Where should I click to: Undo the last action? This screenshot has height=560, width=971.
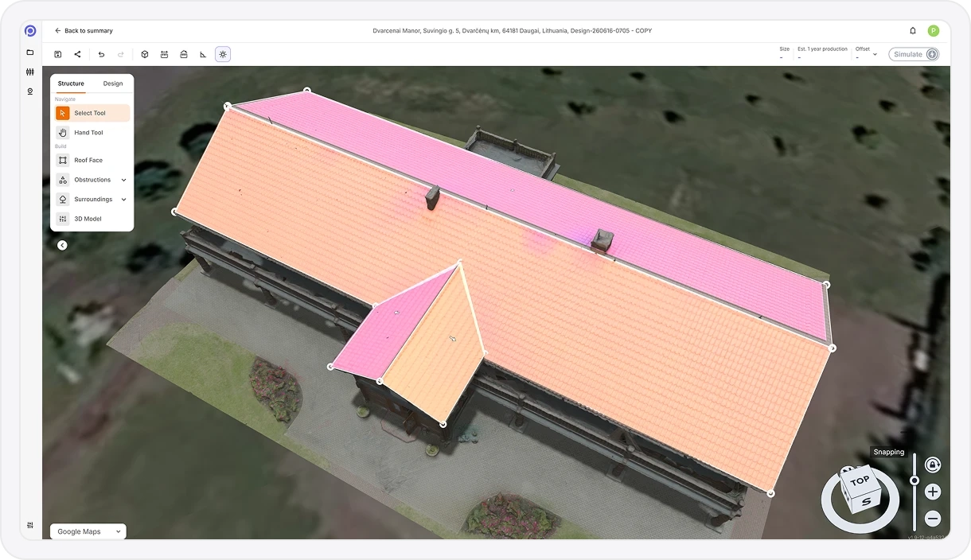101,54
